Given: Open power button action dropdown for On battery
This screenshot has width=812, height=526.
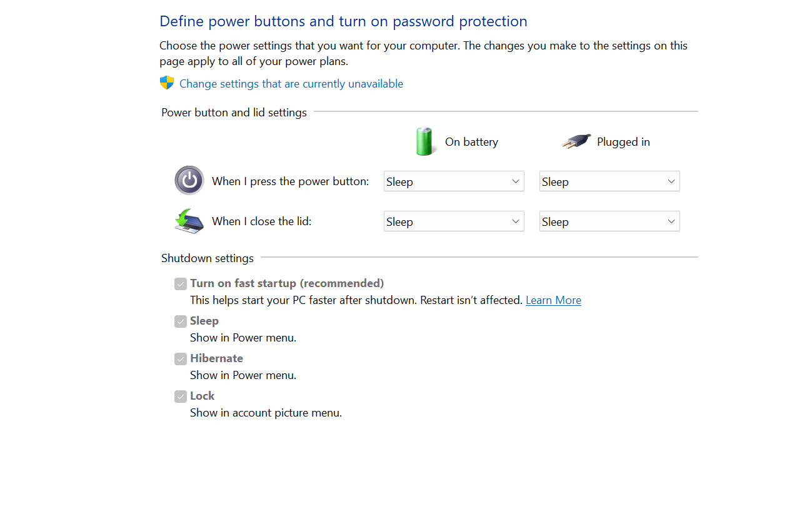Looking at the screenshot, I should tap(454, 181).
